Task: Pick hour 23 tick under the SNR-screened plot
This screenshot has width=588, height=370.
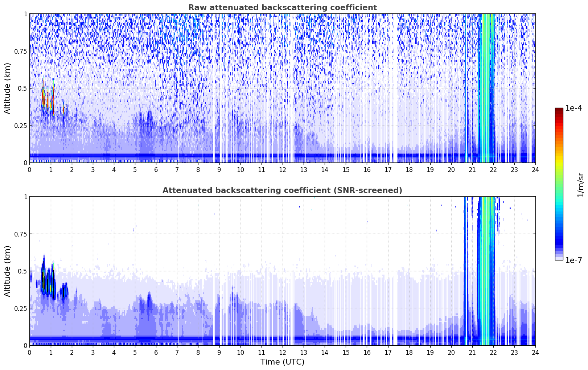Action: click(514, 352)
